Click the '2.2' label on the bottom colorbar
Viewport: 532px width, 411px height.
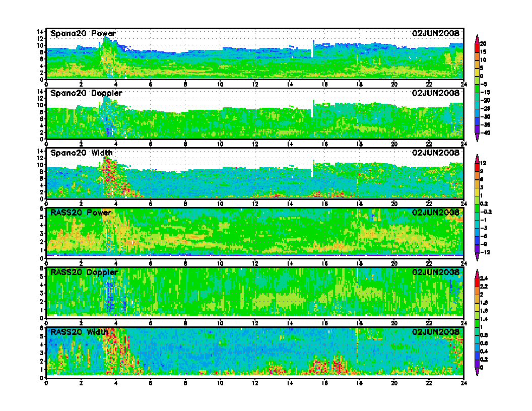tap(484, 287)
